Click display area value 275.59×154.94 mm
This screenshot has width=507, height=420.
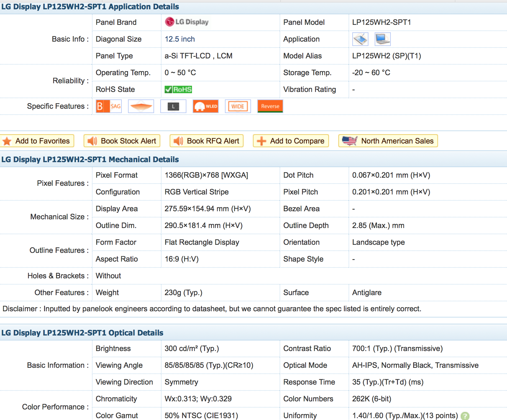pos(208,209)
